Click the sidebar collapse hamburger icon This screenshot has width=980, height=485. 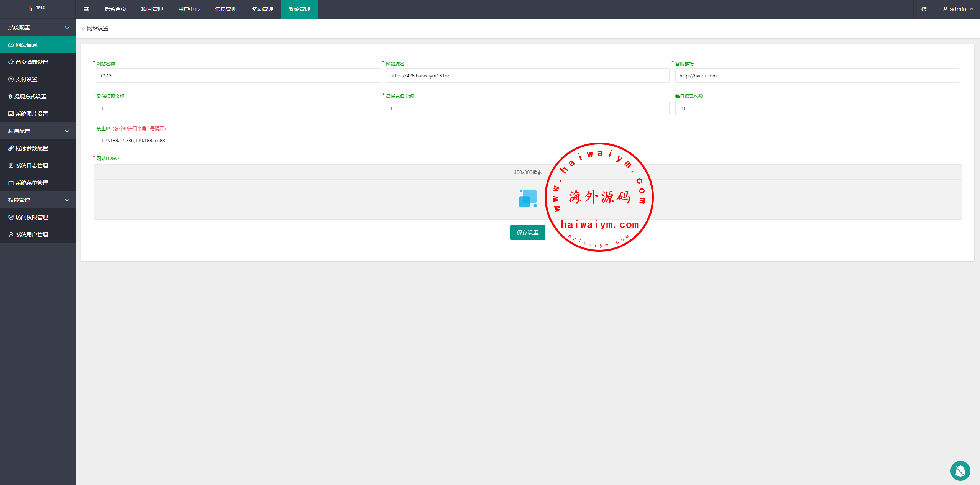[x=86, y=9]
